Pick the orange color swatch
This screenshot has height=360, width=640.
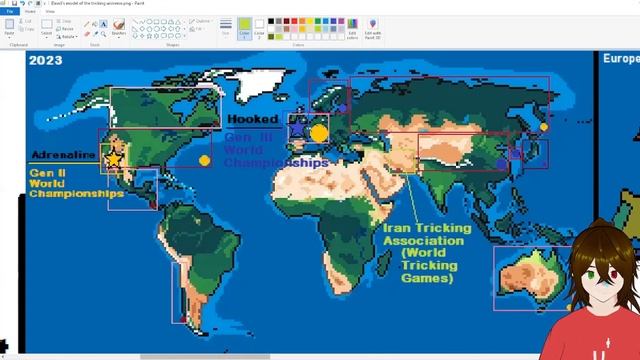tap(302, 21)
